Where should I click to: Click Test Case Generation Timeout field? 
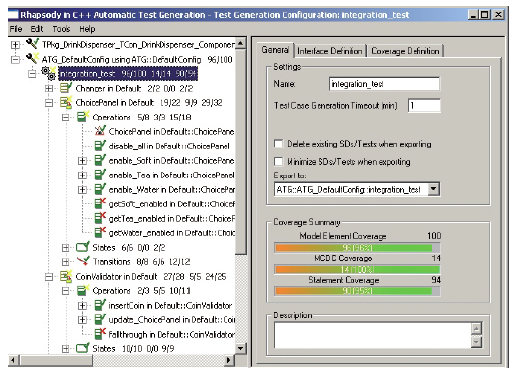click(424, 105)
